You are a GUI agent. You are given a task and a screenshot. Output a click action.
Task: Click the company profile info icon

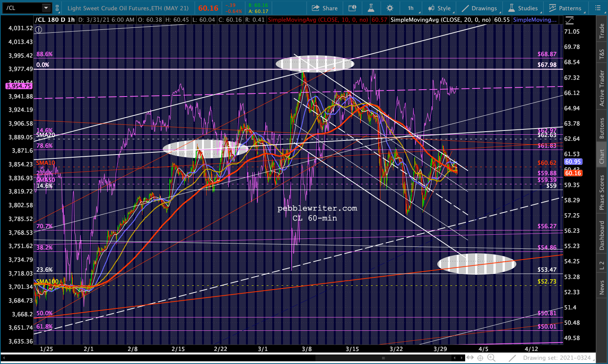pos(353,8)
